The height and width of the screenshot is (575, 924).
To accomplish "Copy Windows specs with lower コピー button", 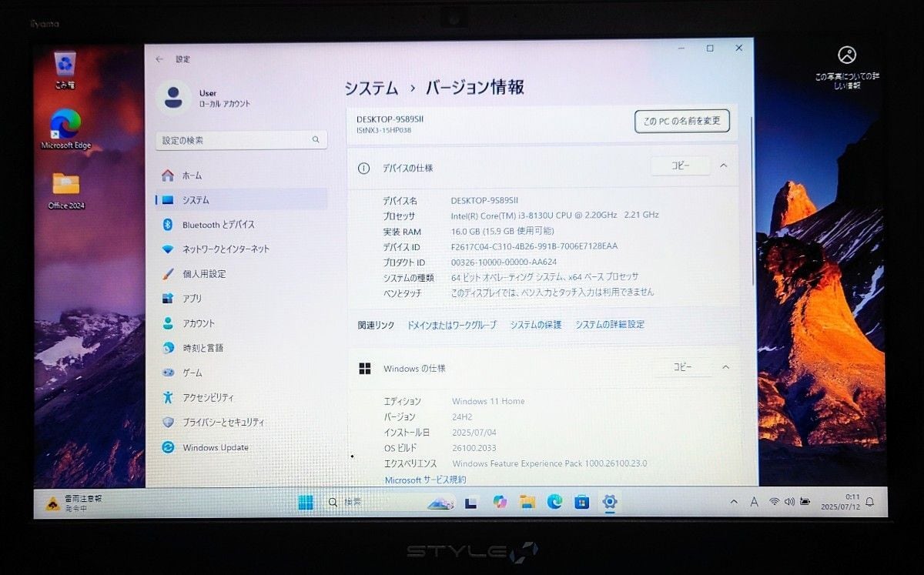I will point(682,368).
